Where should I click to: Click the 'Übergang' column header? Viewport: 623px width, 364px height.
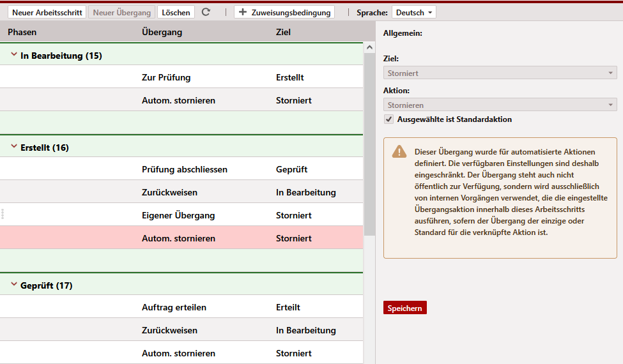tap(162, 32)
